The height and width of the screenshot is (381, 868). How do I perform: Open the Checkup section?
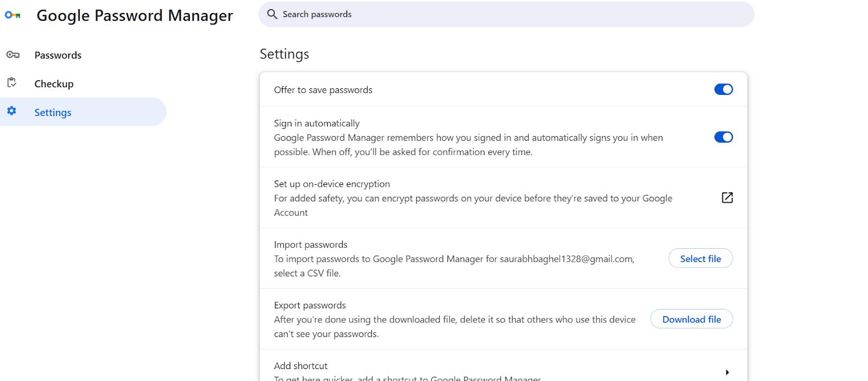point(54,83)
